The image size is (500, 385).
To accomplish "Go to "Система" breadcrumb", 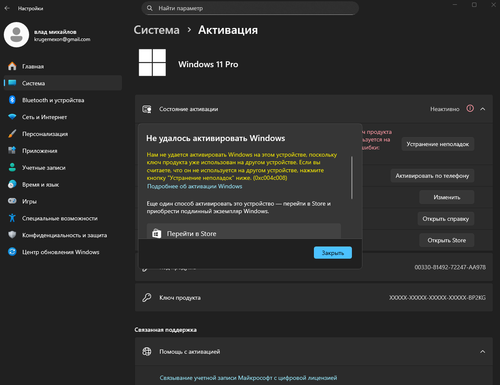I will 156,30.
